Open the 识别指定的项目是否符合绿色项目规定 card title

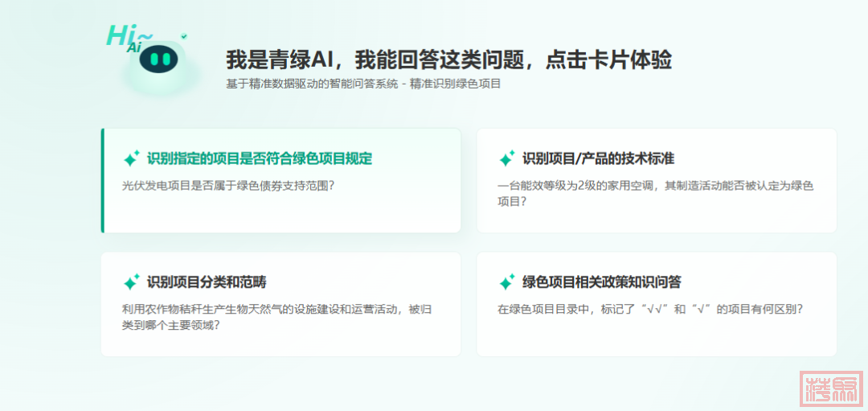click(x=259, y=158)
